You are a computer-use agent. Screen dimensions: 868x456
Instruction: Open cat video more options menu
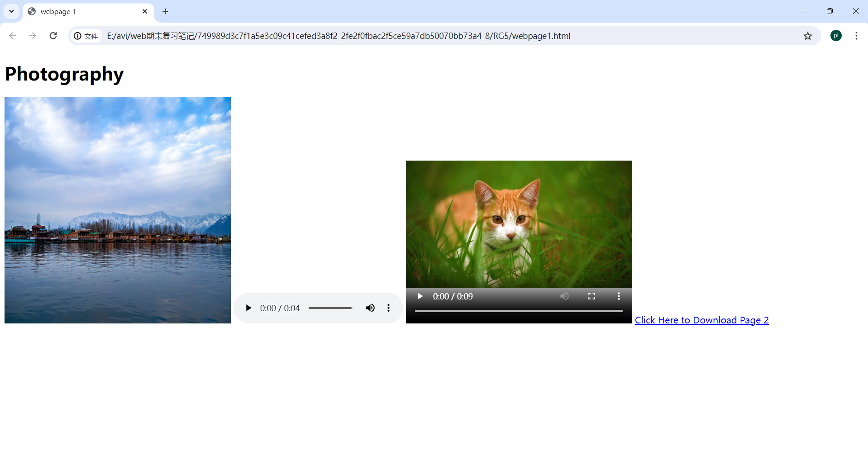619,296
